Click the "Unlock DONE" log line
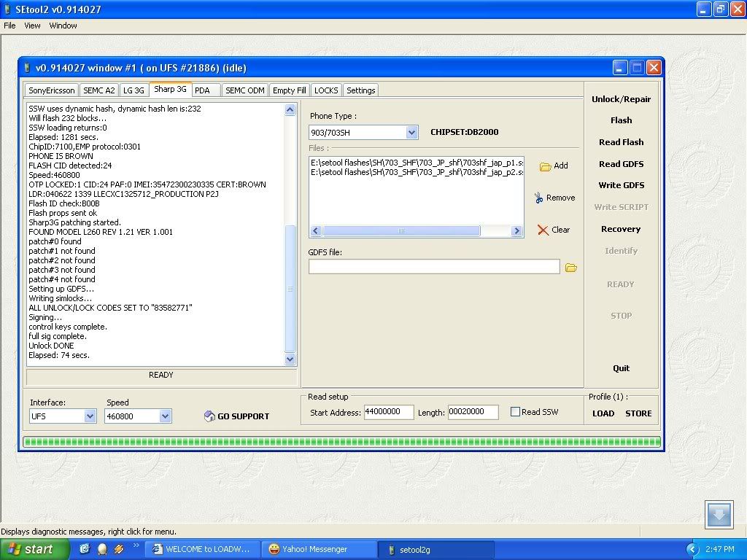This screenshot has height=560, width=747. (51, 346)
